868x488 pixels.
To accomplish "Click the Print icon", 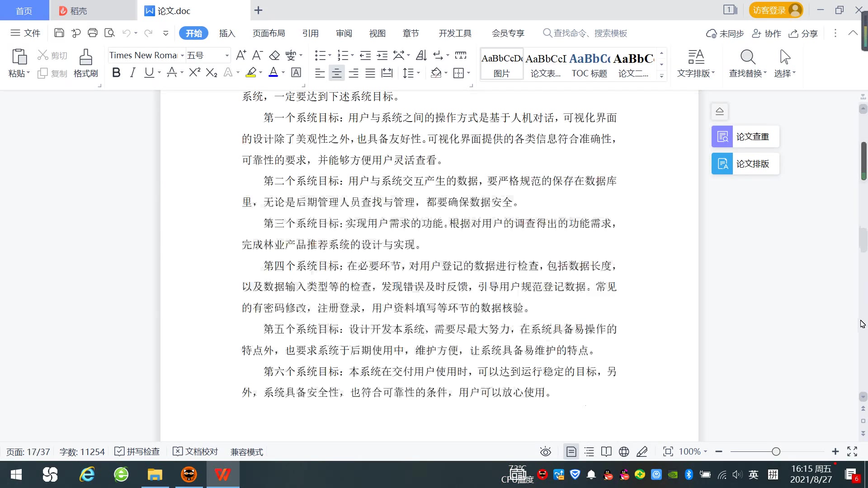I will [x=93, y=33].
